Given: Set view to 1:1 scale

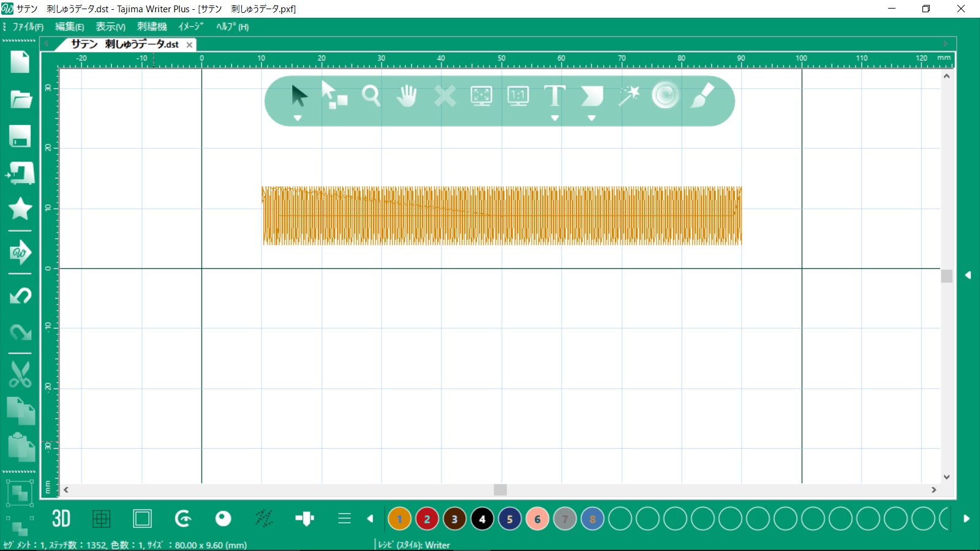Looking at the screenshot, I should click(x=518, y=96).
